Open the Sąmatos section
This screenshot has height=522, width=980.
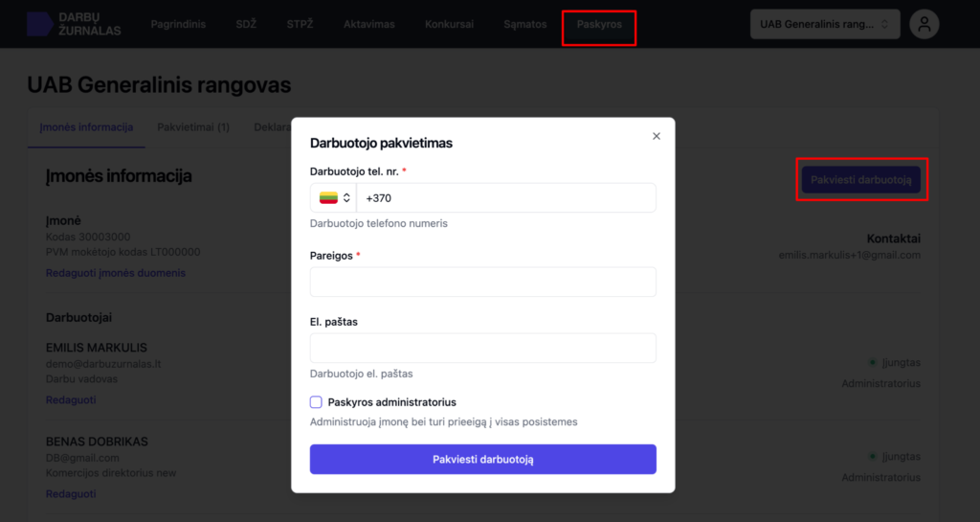click(x=525, y=25)
